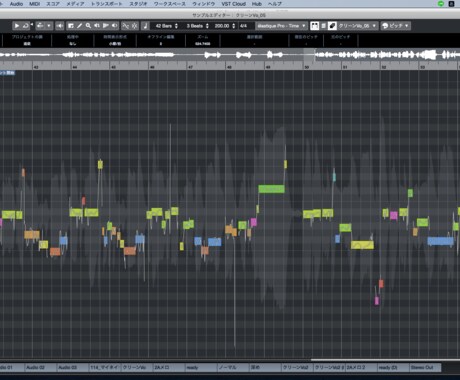The height and width of the screenshot is (380, 460).
Task: Select the cyan pitch segment near bar 51
Action: click(334, 177)
